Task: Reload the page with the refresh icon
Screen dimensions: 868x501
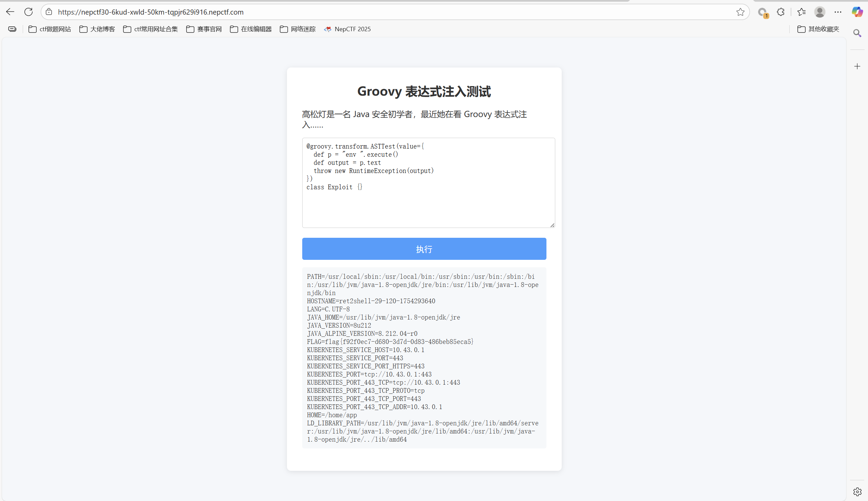Action: (x=28, y=12)
